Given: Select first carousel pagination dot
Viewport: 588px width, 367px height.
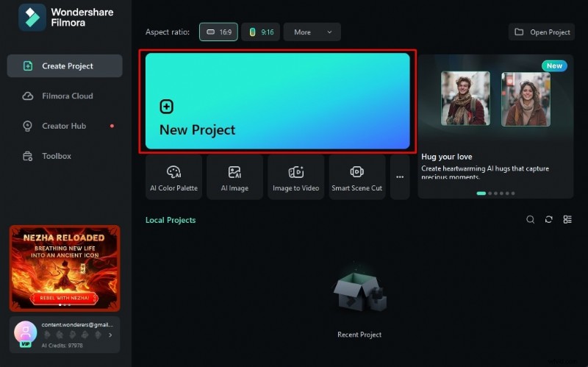Looking at the screenshot, I should pos(481,193).
